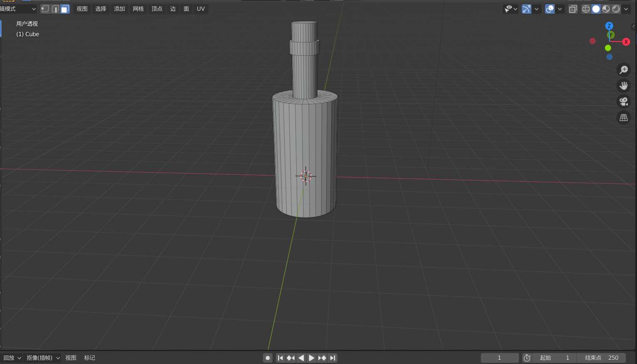The height and width of the screenshot is (364, 637).
Task: Toggle the preview range stopwatch icon
Action: point(527,358)
